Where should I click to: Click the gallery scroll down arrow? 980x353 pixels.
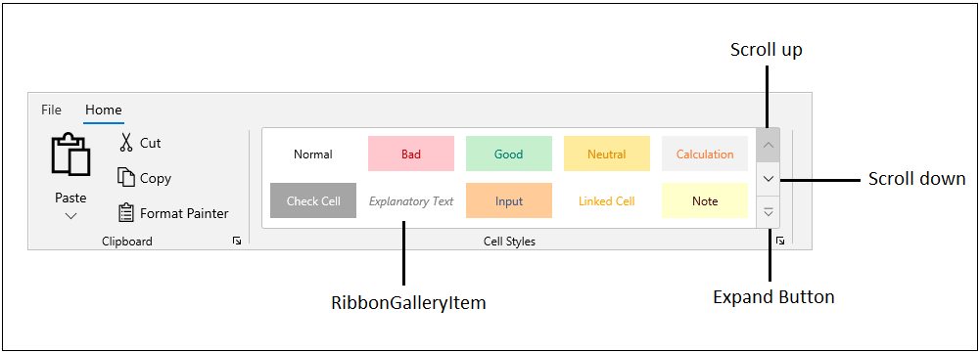769,179
